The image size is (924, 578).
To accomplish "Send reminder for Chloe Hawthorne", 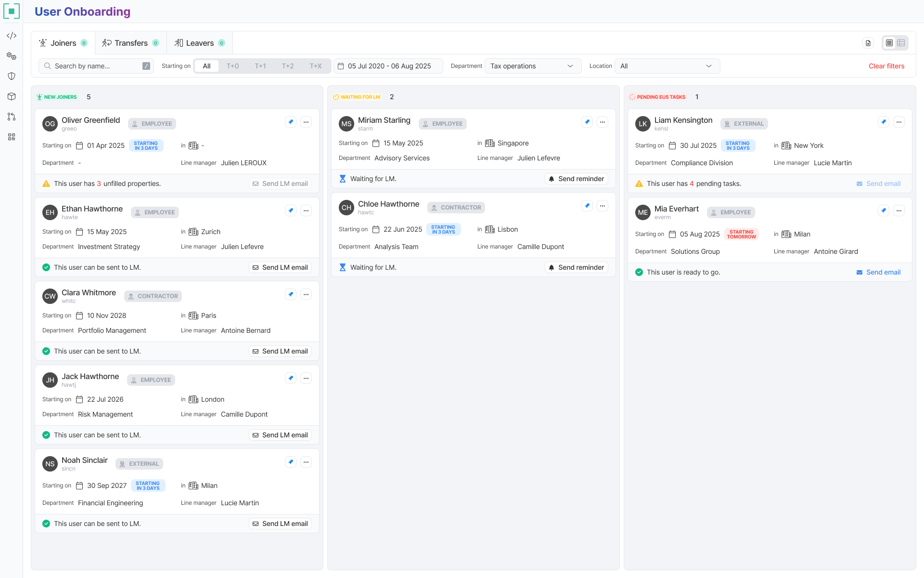I will click(x=576, y=267).
